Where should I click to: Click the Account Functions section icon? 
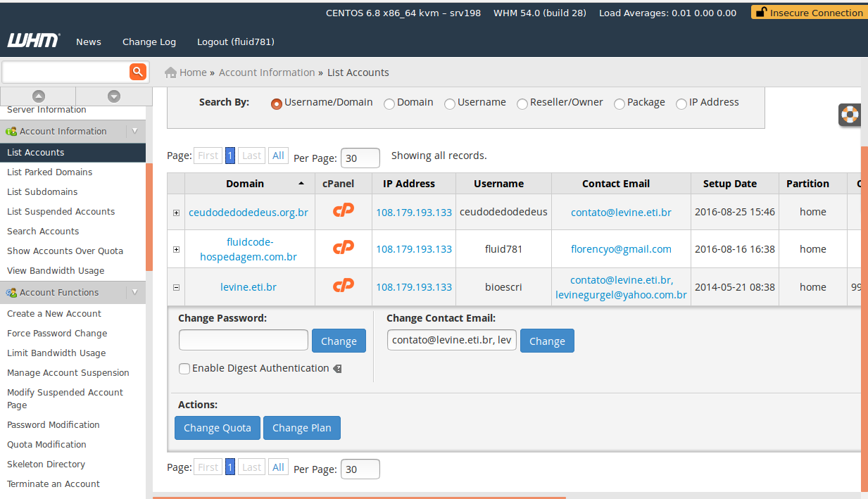pos(11,293)
